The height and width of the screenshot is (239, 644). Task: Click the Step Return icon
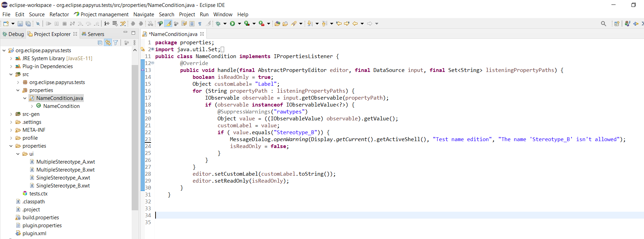tap(97, 24)
